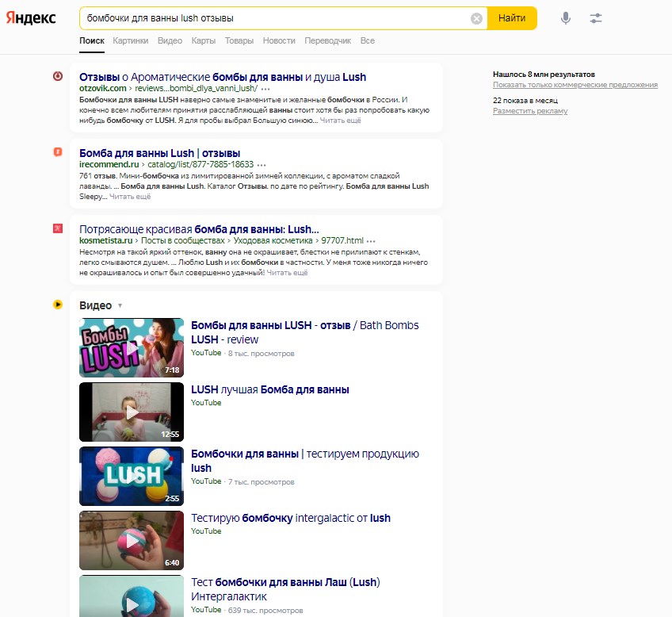The image size is (672, 617).
Task: Open search settings sliders icon
Action: [x=596, y=18]
